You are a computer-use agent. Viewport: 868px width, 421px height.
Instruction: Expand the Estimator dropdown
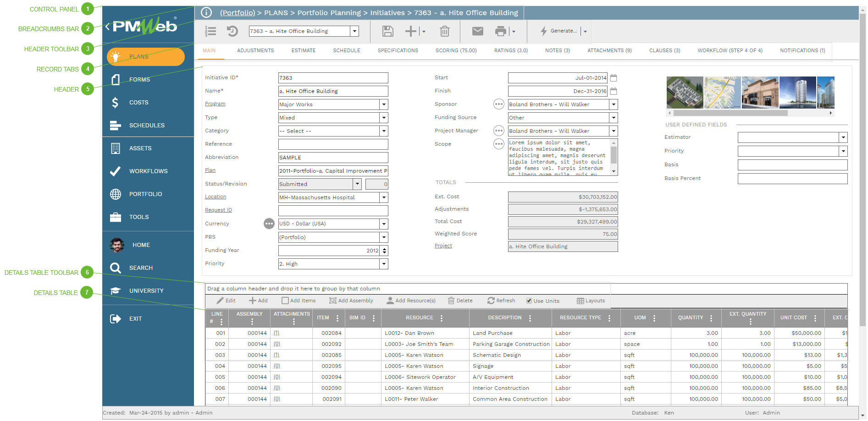click(843, 137)
